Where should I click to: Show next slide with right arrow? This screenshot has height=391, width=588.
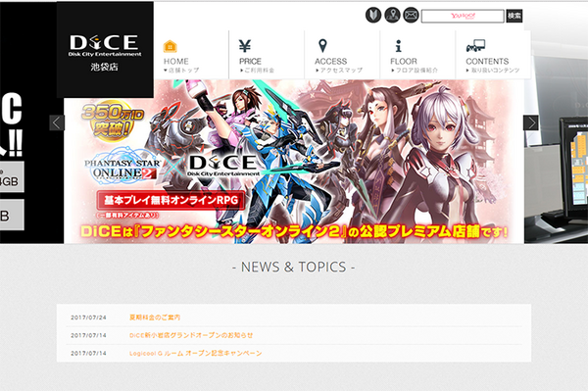pos(531,122)
